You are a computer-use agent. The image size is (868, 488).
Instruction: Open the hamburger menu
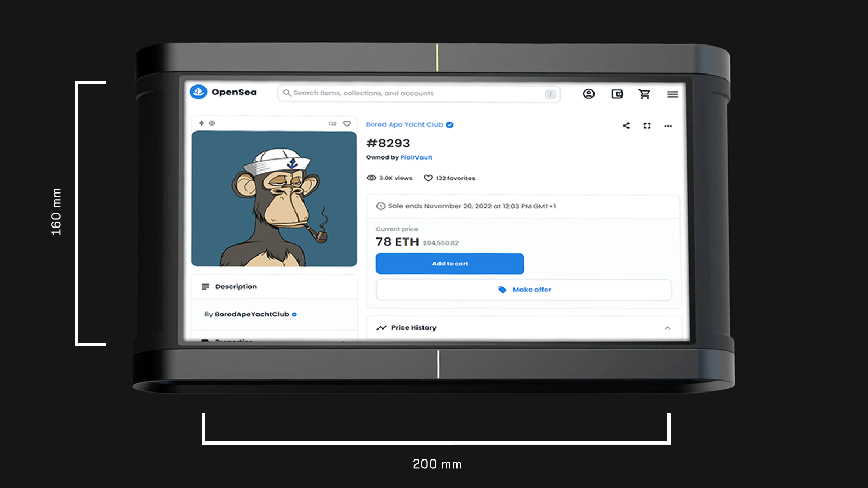pos(672,94)
